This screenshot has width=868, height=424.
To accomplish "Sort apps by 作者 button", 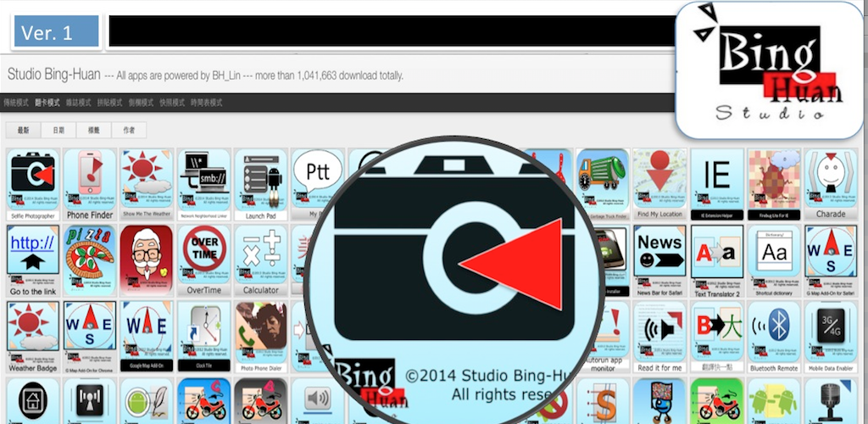I will (129, 130).
